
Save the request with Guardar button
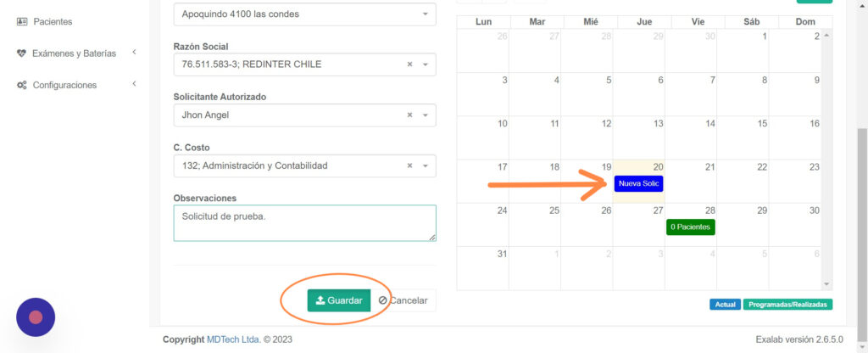[339, 300]
